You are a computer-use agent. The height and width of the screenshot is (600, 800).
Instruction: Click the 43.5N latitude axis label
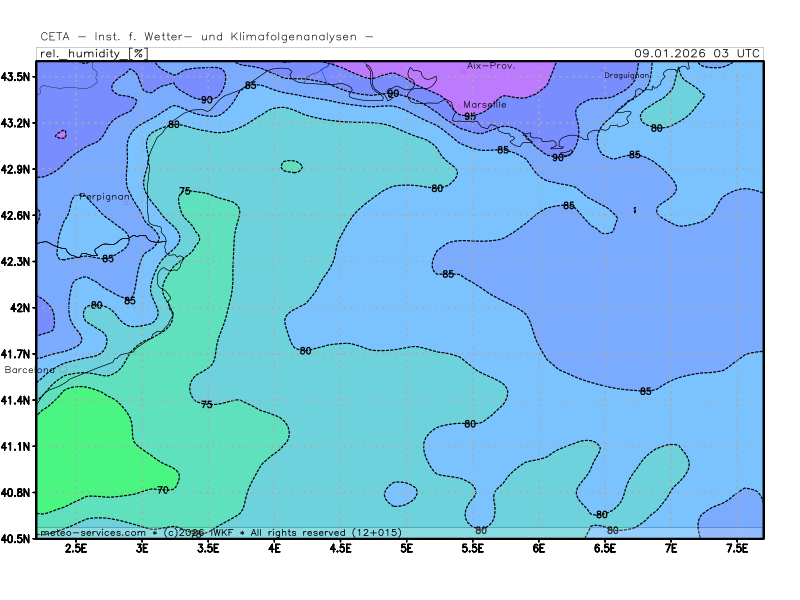19,77
